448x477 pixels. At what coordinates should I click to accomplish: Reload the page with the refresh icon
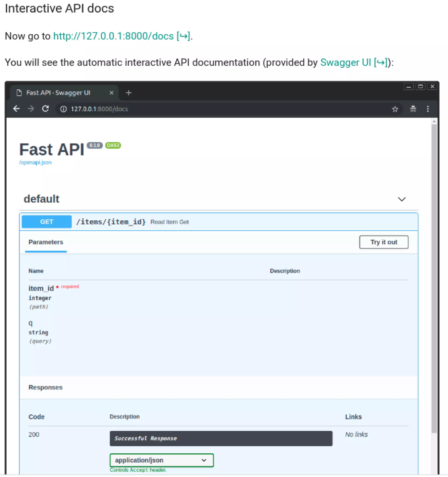tap(45, 109)
